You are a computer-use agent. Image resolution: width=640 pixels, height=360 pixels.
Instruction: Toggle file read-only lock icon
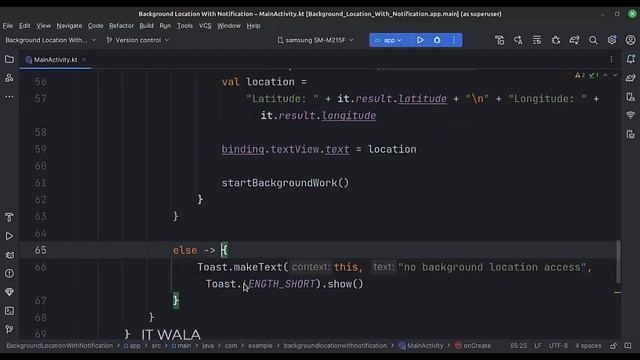coord(613,346)
